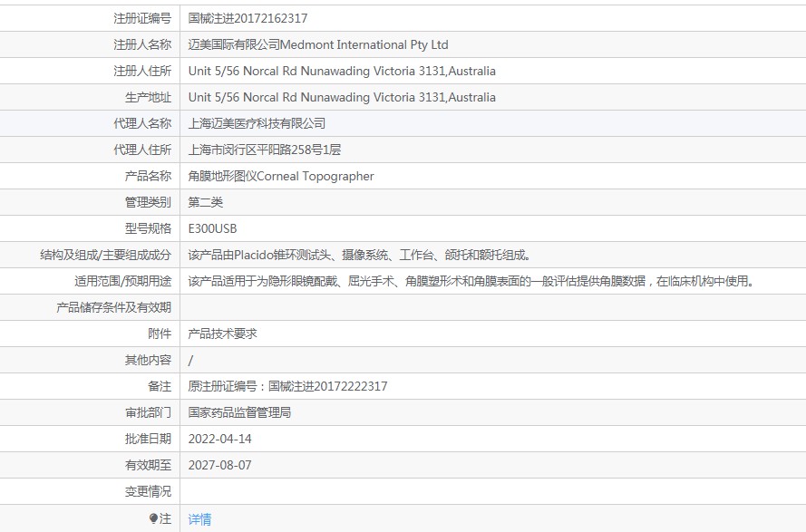The image size is (806, 532).
Task: Select agent name 上海迈美医疗科技有限公司
Action: click(x=257, y=123)
